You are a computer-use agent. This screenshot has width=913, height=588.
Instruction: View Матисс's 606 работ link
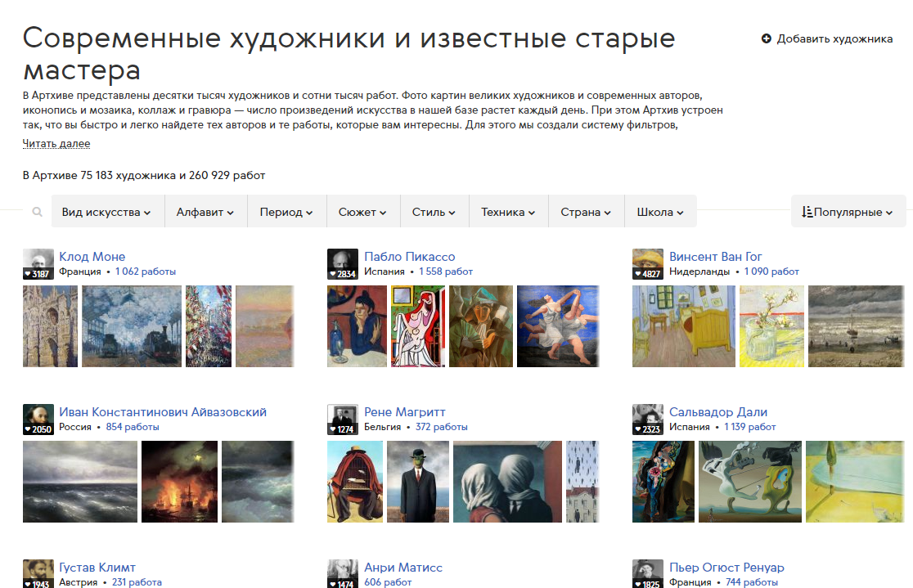(388, 582)
